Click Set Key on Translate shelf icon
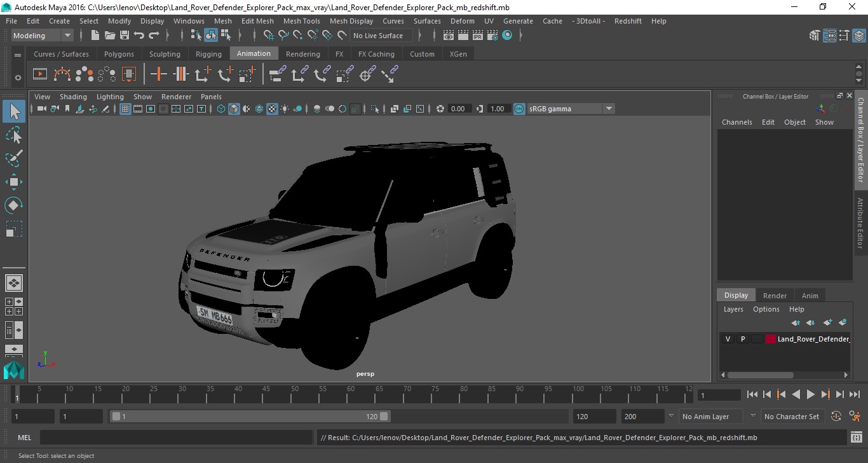868x463 pixels. (203, 74)
